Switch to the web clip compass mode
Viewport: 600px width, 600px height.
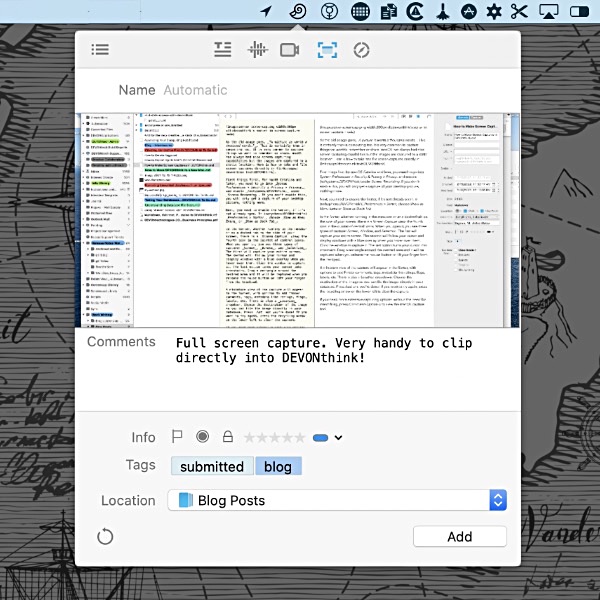tap(361, 50)
